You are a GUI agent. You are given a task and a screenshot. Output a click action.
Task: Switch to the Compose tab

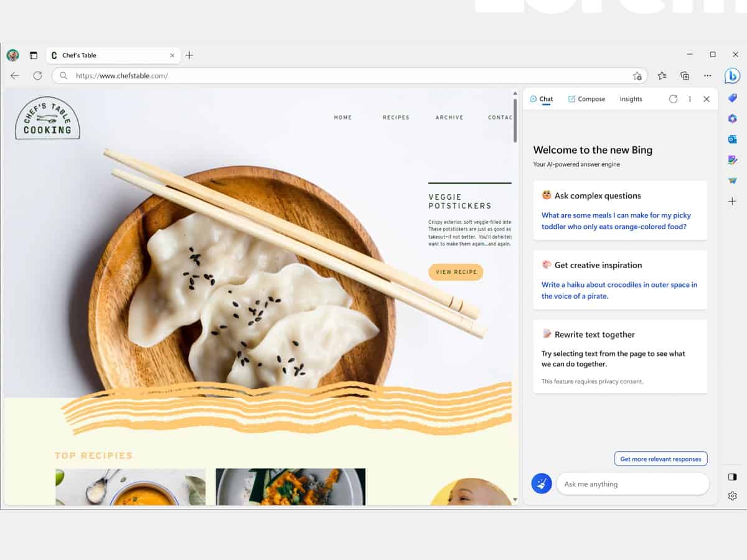586,99
